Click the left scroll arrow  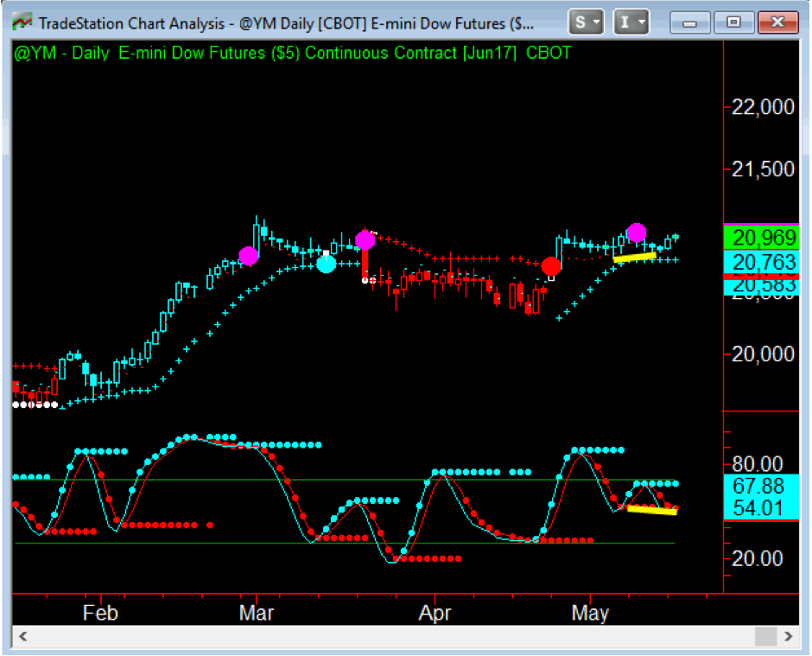pyautogui.click(x=22, y=636)
